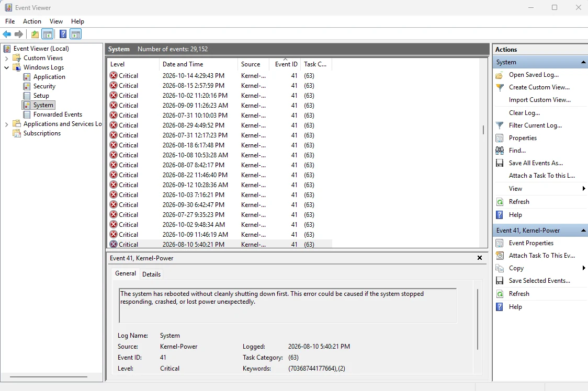
Task: Click the critical error icon for 2026-10-14 4:29:43 PM
Action: pos(113,75)
